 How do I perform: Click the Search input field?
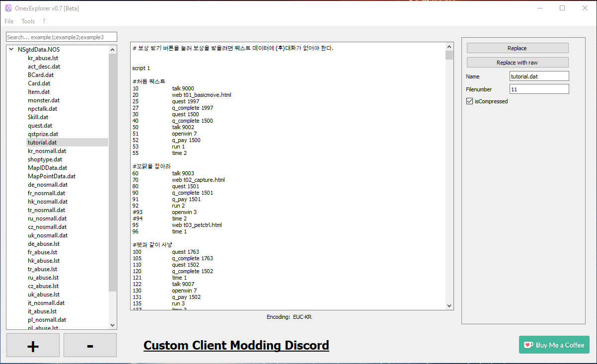(x=62, y=37)
